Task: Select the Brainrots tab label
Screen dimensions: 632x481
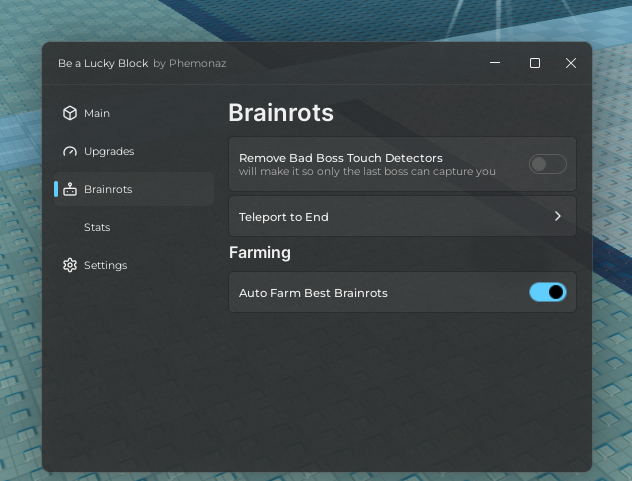Action: coord(108,189)
